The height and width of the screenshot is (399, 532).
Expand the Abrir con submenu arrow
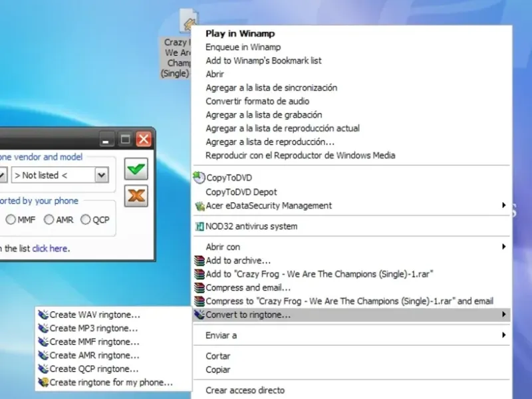pyautogui.click(x=504, y=247)
